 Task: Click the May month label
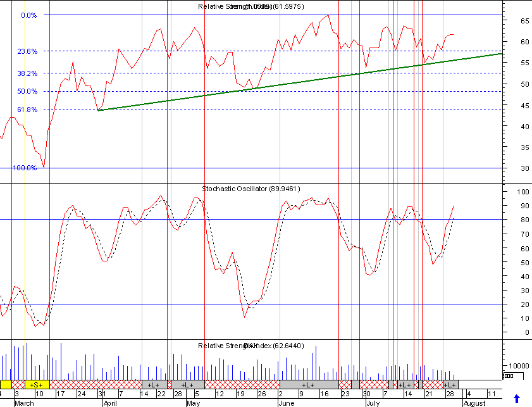[194, 403]
